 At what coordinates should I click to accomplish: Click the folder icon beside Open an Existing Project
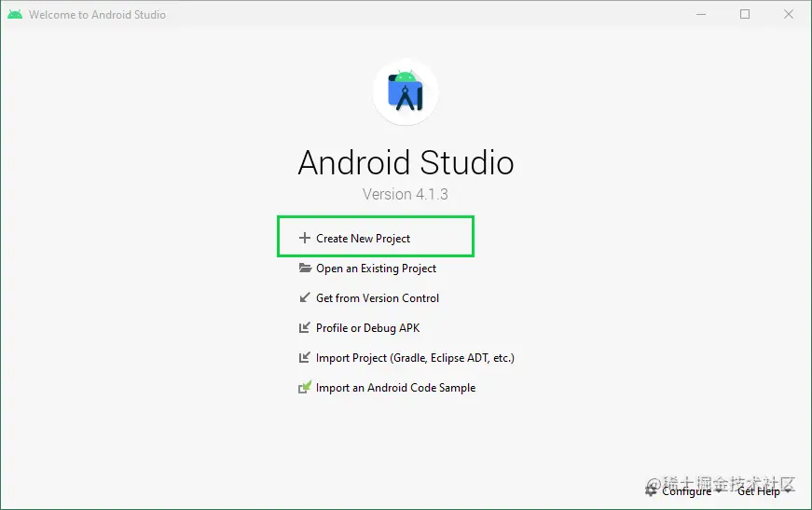[305, 269]
